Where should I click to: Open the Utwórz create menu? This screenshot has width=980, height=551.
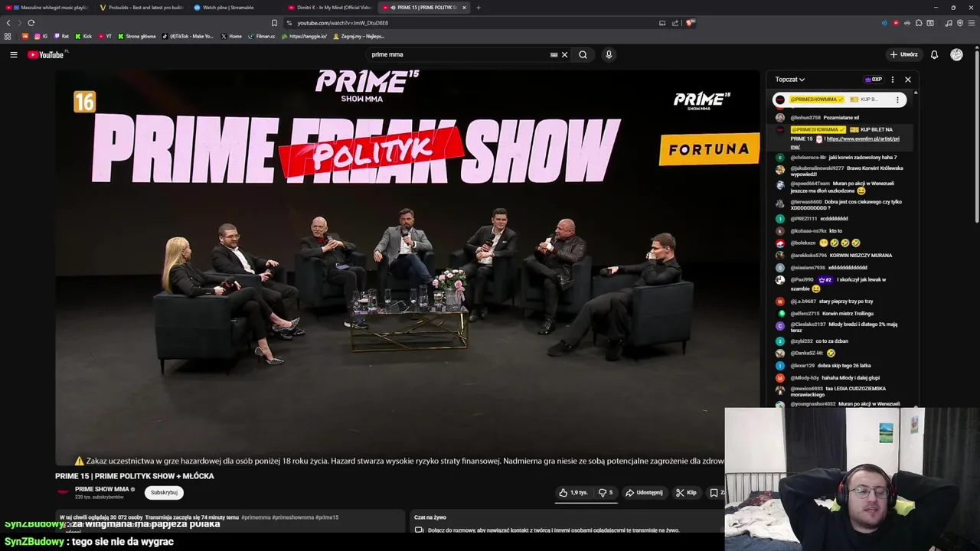(x=903, y=54)
